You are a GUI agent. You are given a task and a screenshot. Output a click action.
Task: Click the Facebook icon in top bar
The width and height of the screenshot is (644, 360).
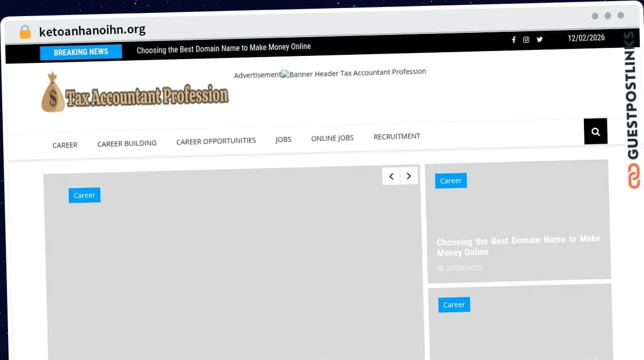(514, 40)
